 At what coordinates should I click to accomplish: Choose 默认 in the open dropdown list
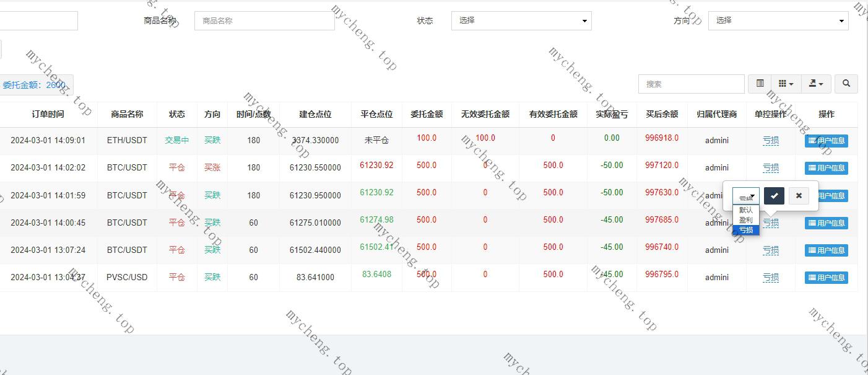[746, 210]
